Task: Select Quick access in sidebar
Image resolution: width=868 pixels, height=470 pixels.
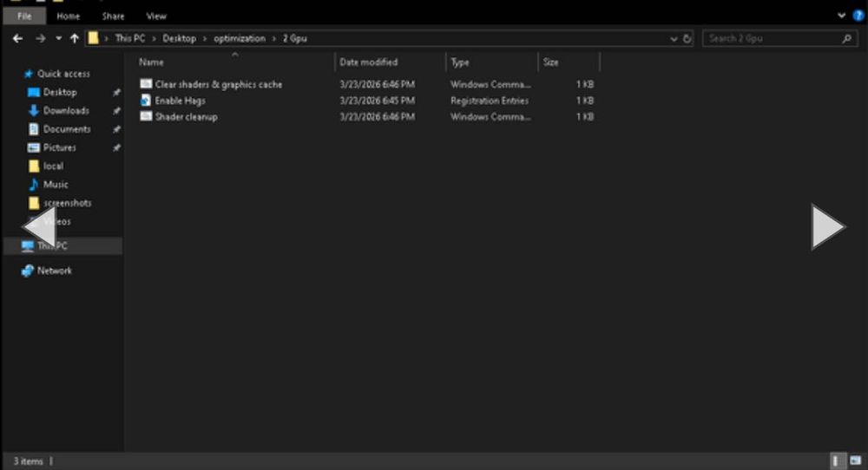Action: tap(63, 74)
